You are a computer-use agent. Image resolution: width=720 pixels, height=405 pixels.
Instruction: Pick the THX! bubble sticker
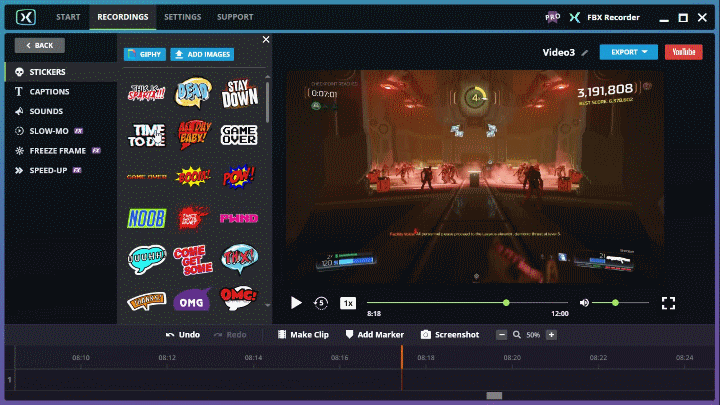pyautogui.click(x=239, y=259)
